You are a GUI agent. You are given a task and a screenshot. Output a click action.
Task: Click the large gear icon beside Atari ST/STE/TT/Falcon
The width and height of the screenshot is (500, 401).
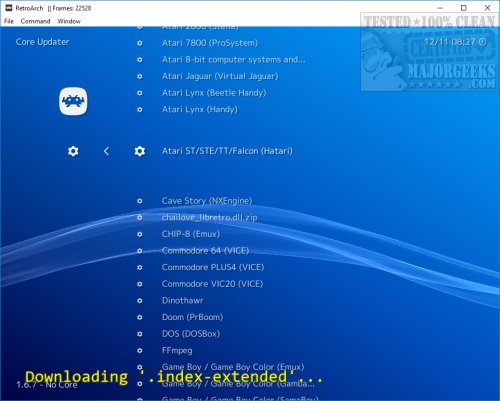coord(140,151)
